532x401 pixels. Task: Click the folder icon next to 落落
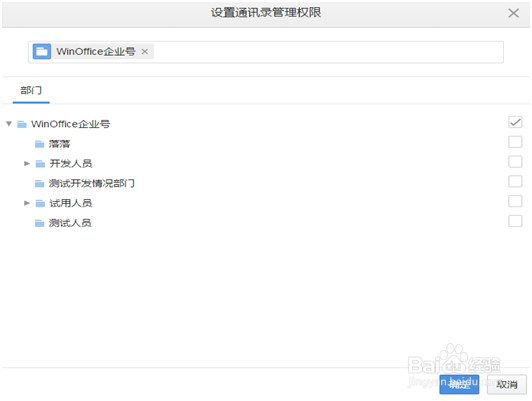coord(40,144)
